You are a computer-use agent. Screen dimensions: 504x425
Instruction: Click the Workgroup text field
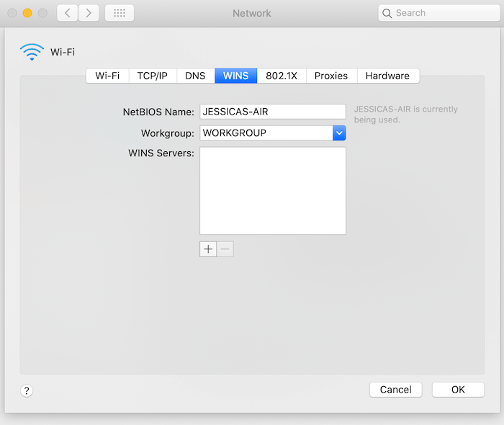tap(266, 133)
